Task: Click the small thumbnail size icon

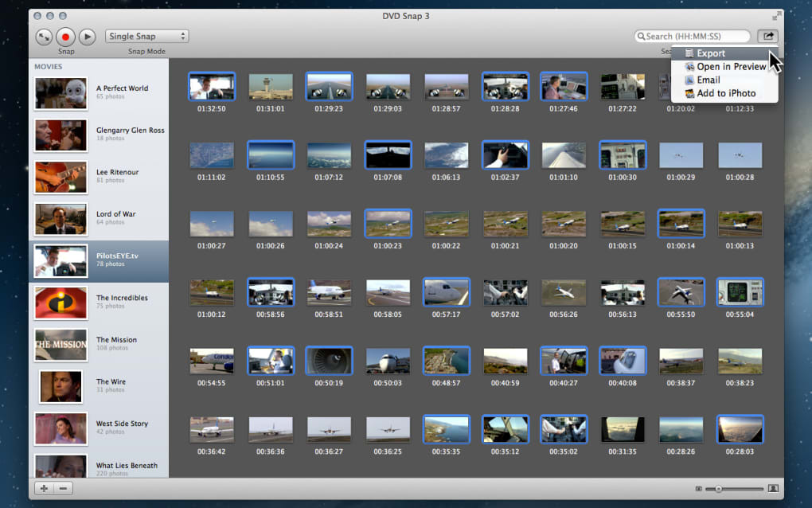Action: (698, 488)
